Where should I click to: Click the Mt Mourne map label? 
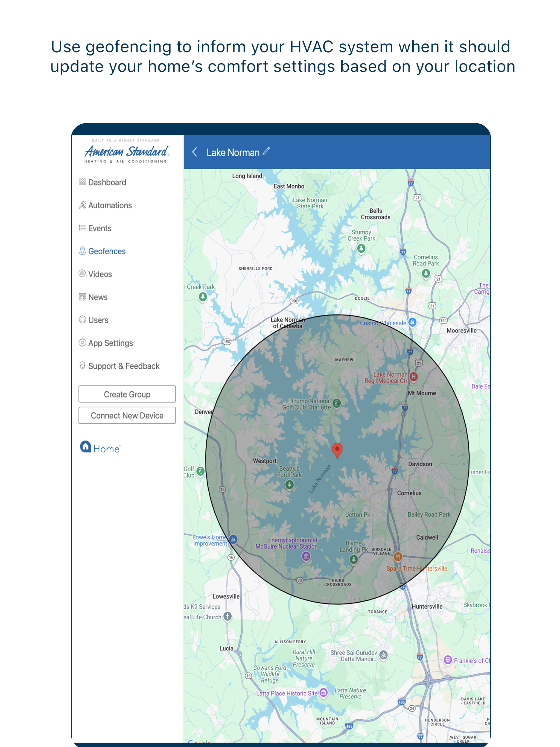[x=422, y=393]
